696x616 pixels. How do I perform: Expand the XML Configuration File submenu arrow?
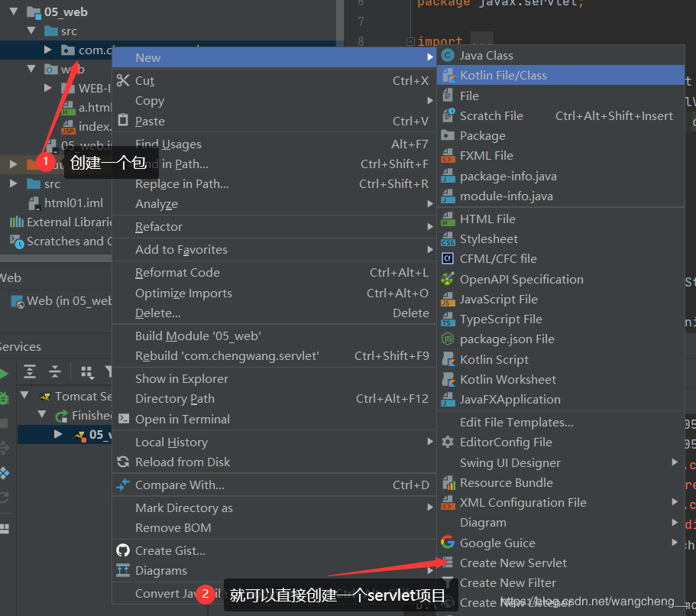(675, 502)
